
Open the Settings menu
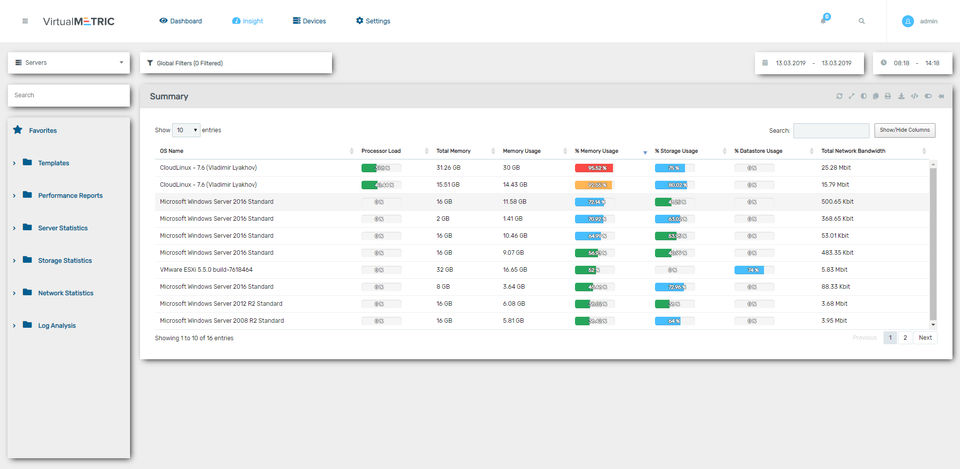coord(373,21)
